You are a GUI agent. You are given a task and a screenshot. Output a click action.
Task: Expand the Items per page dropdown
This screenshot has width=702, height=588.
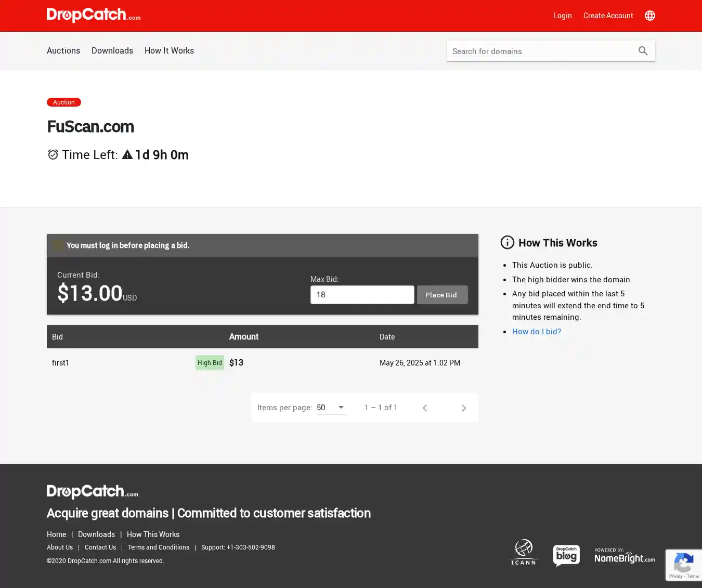331,408
